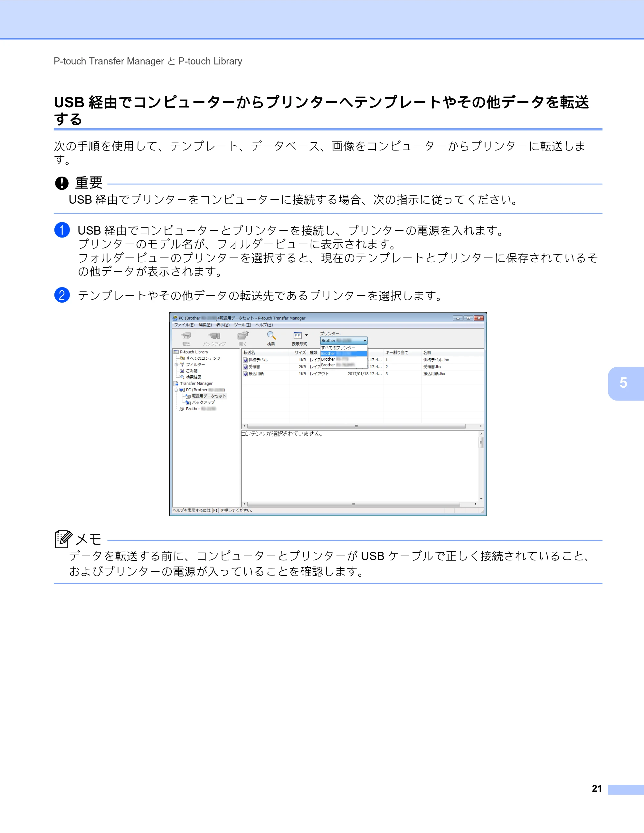Screen dimensions: 644x833
Task: Open the ファイル(F) menu
Action: [x=184, y=325]
